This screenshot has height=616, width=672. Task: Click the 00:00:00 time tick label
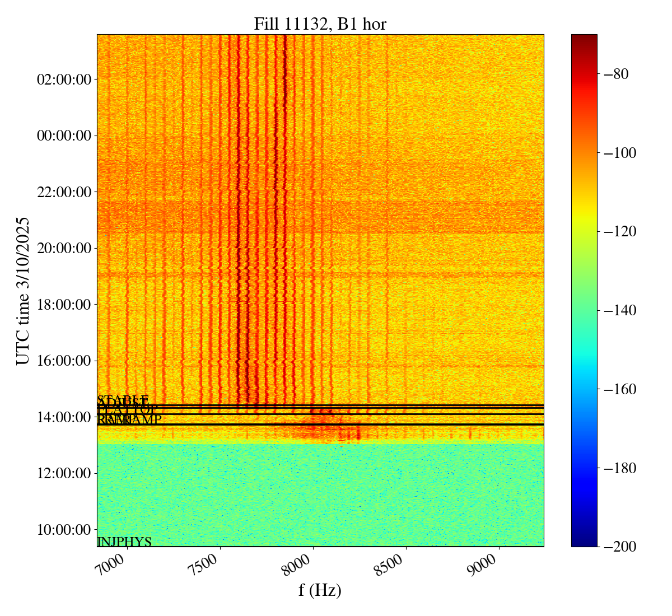64,136
